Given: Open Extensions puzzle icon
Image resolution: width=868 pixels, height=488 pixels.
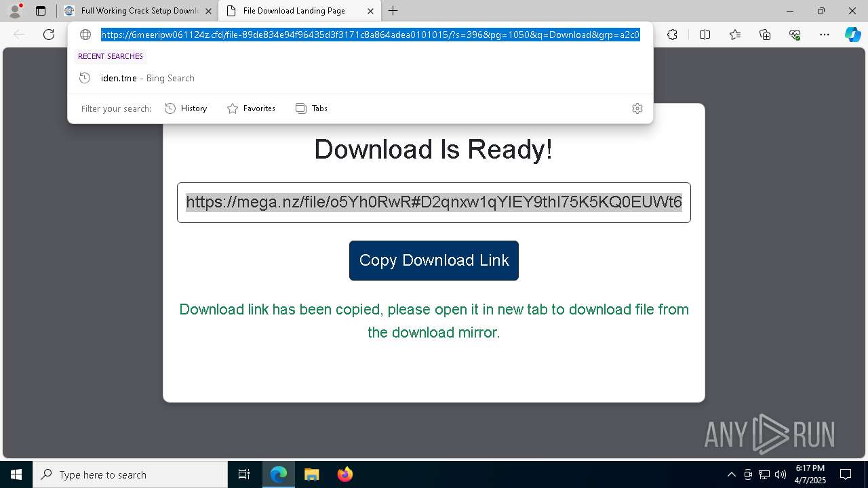Looking at the screenshot, I should 672,35.
